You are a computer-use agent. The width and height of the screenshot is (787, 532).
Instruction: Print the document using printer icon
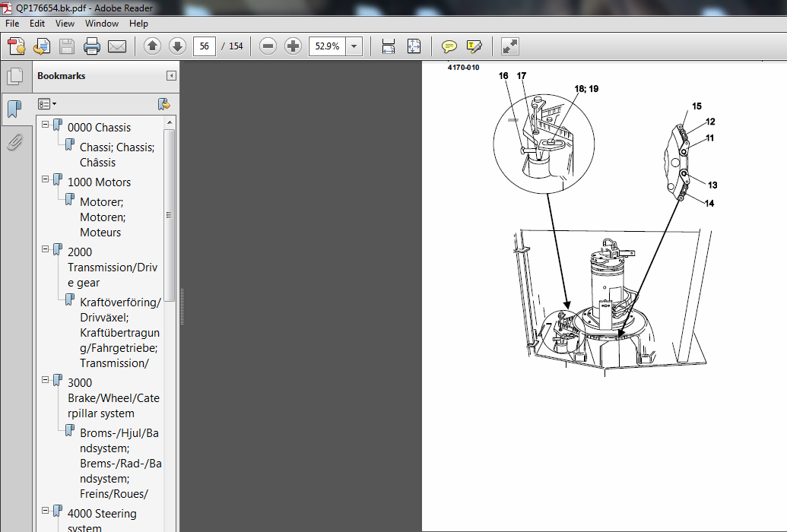(x=92, y=46)
